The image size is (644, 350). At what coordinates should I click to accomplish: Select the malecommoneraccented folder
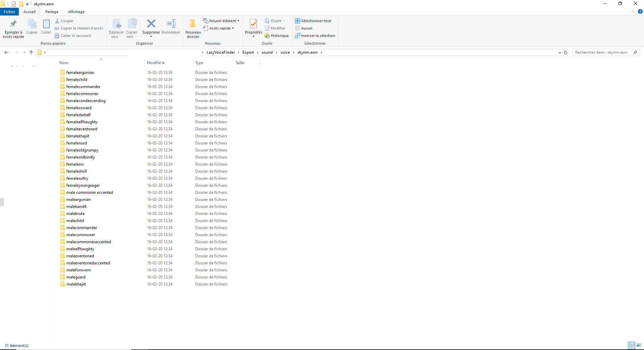coord(89,242)
